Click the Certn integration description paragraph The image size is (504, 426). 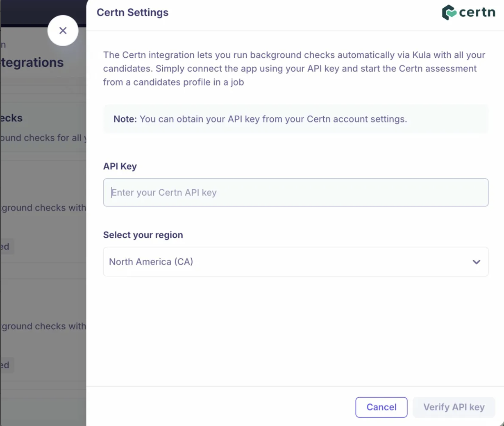point(294,68)
